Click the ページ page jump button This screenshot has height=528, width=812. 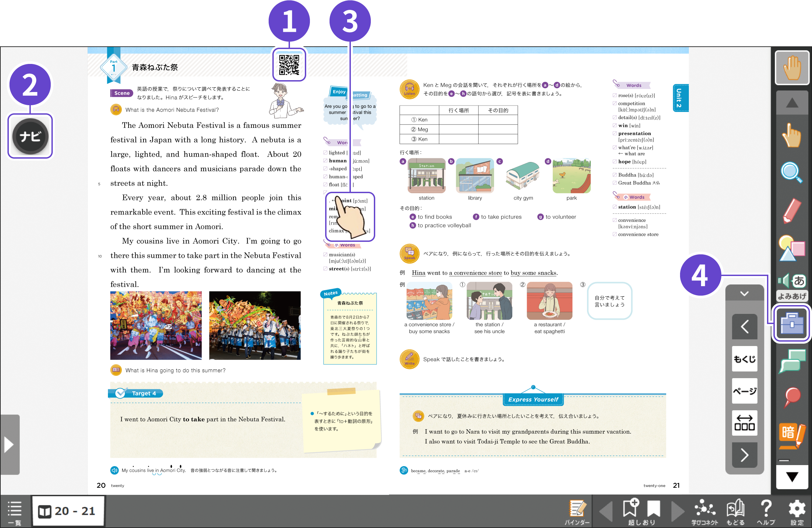click(x=744, y=391)
